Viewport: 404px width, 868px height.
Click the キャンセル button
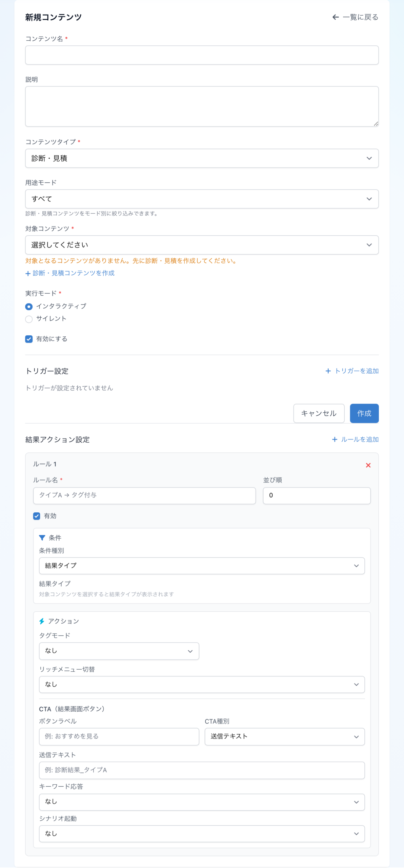[x=319, y=413]
